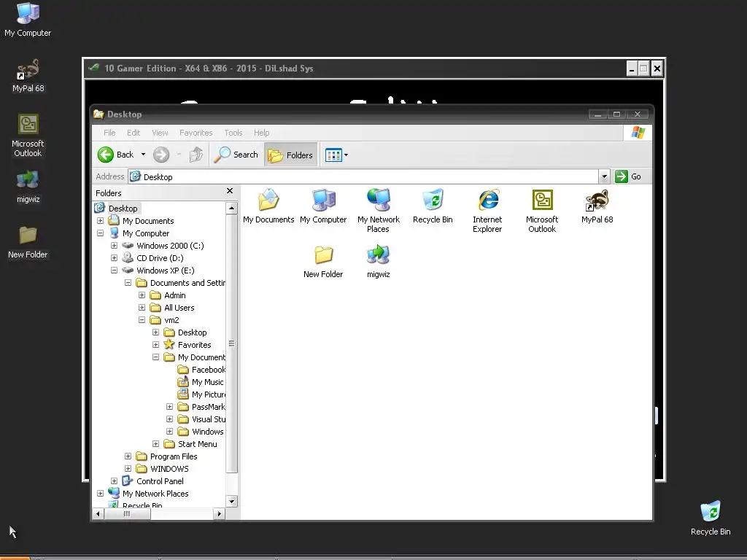Minimize the 10 Gamer Edition window
Image resolution: width=747 pixels, height=560 pixels.
[632, 69]
